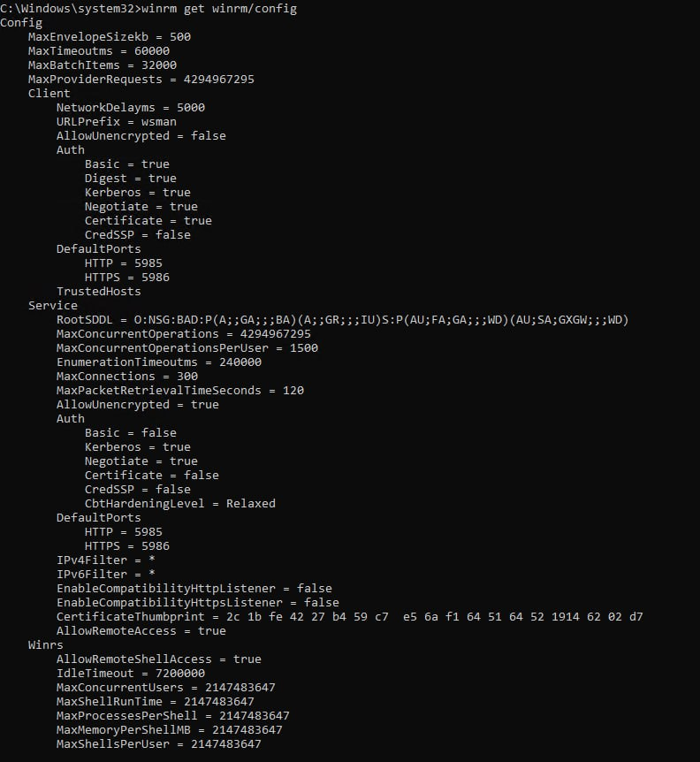Click the Client section heading

49,94
